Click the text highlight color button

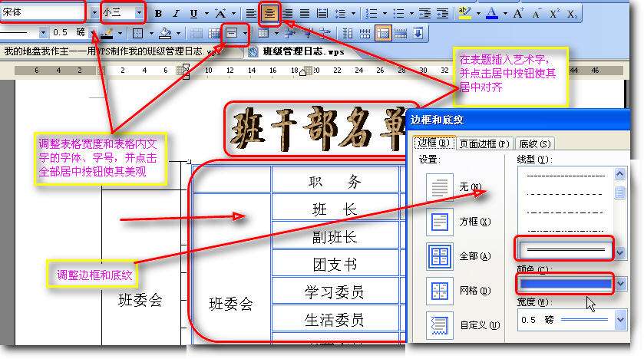[464, 14]
